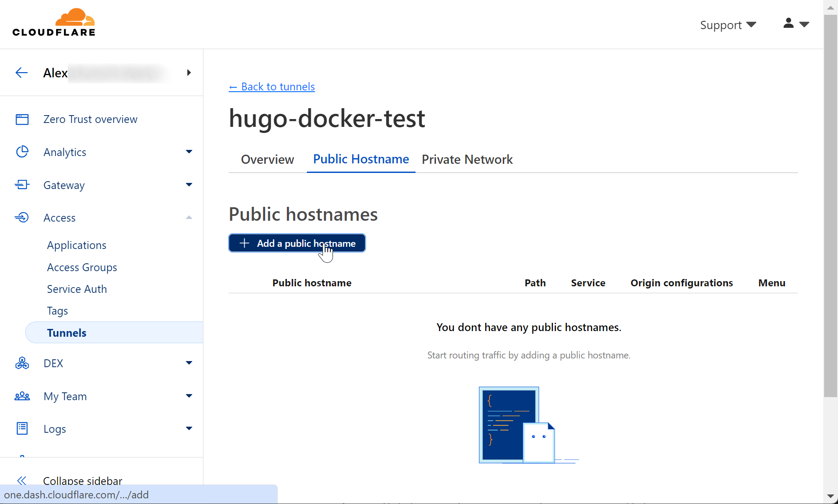Image resolution: width=838 pixels, height=504 pixels.
Task: Click the Menu column header
Action: [772, 283]
